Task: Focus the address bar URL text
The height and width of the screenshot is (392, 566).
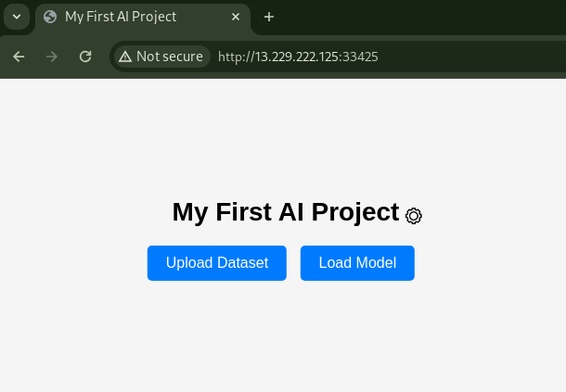Action: [298, 57]
